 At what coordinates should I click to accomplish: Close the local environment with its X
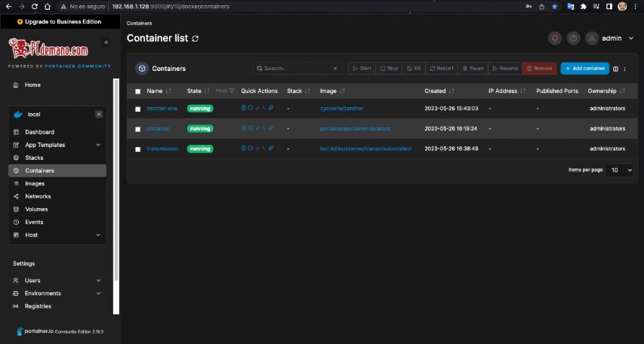pos(99,114)
